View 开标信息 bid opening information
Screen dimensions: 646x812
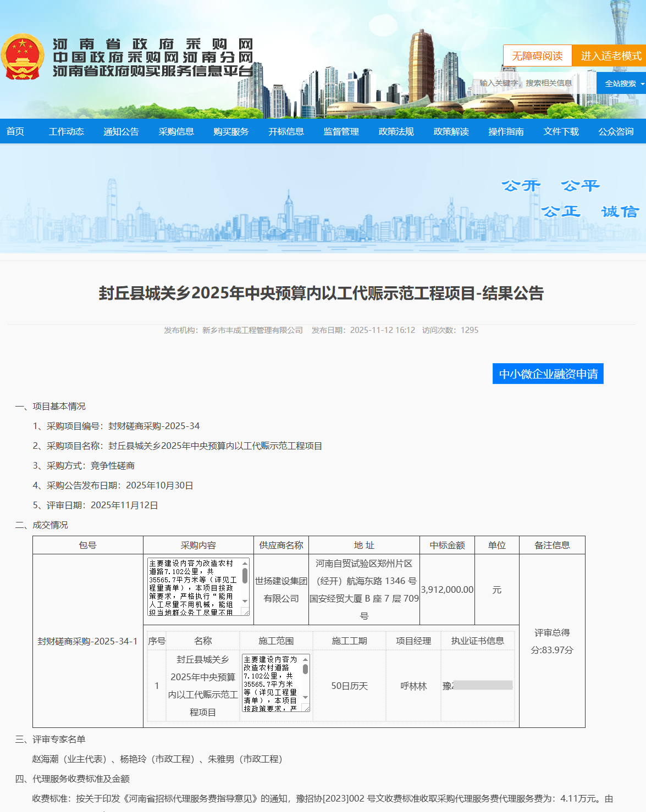(286, 131)
